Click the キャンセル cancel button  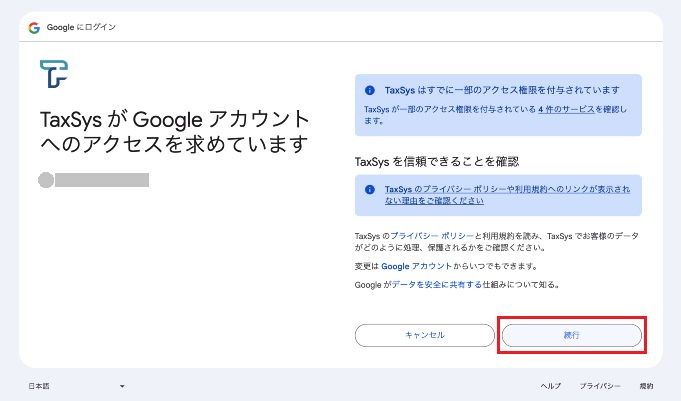pos(425,335)
